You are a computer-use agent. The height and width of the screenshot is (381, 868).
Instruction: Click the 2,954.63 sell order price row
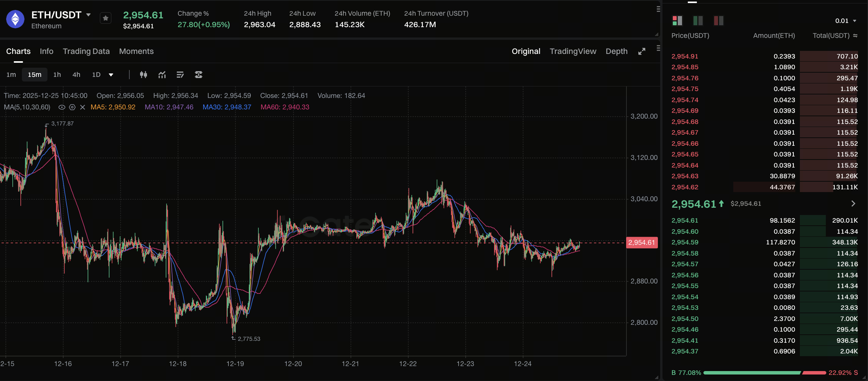click(x=685, y=176)
